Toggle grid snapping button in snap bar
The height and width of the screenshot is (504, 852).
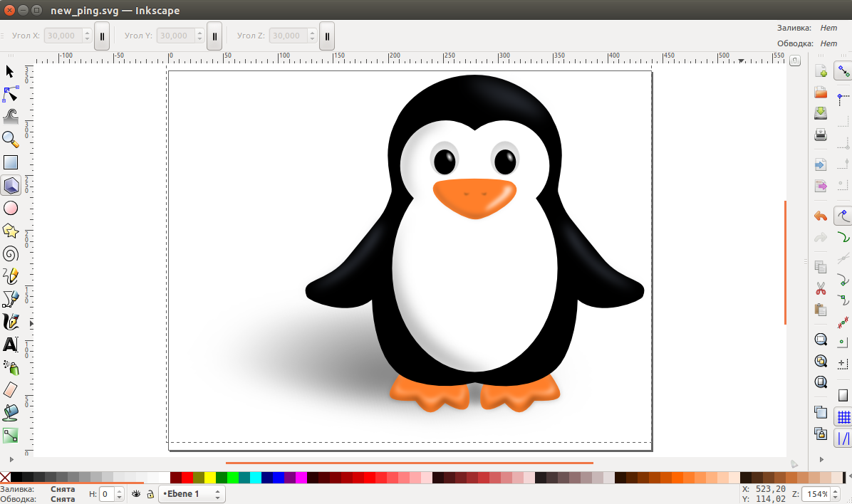(x=843, y=417)
